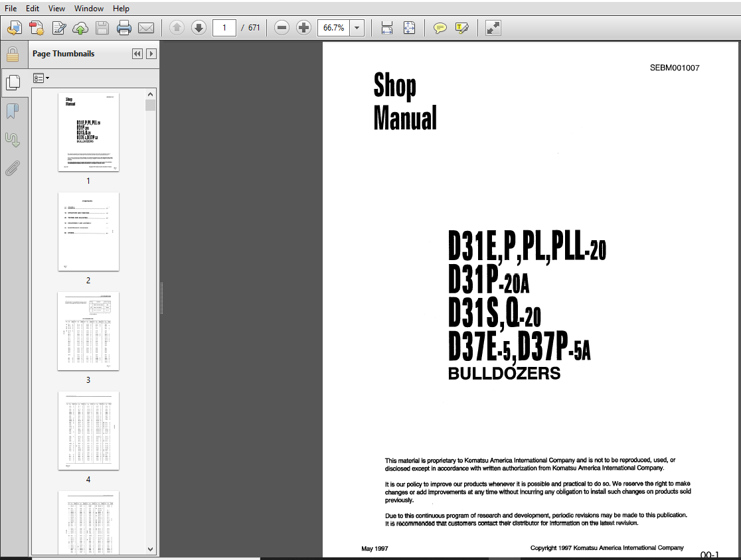
Task: Select page 4 thumbnail
Action: click(x=88, y=431)
